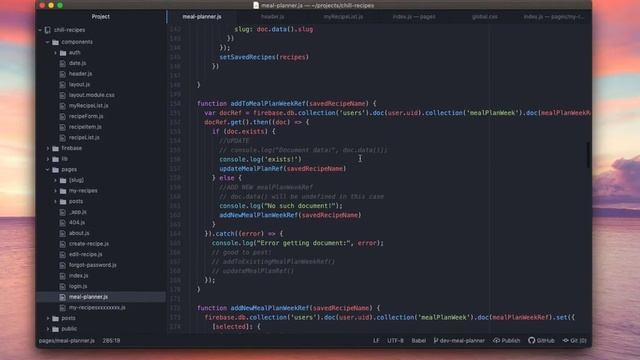Click the pages/meal-planner.js path in status bar

pyautogui.click(x=67, y=340)
